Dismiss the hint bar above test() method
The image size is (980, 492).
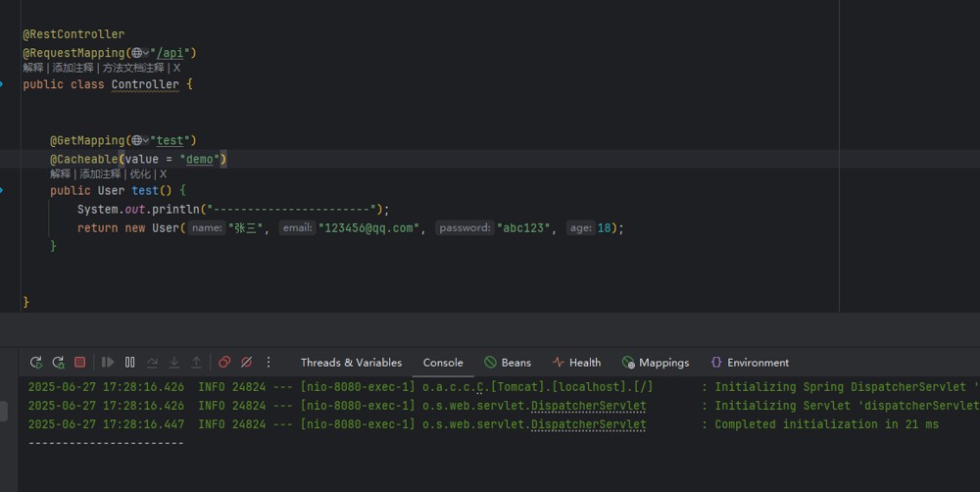coord(163,173)
